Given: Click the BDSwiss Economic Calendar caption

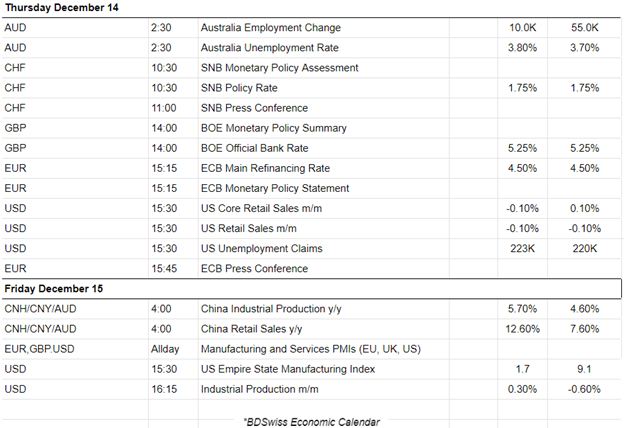Looking at the screenshot, I should [311, 421].
